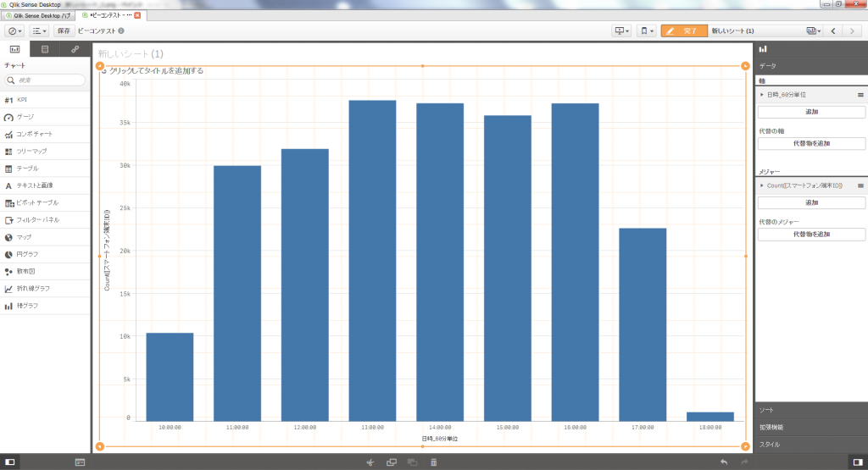The height and width of the screenshot is (470, 868).
Task: Open the navigation compass menu
Action: [x=15, y=30]
